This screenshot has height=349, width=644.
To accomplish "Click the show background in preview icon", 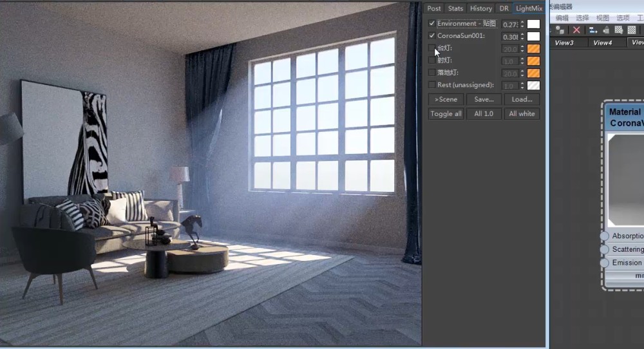I will pyautogui.click(x=632, y=30).
